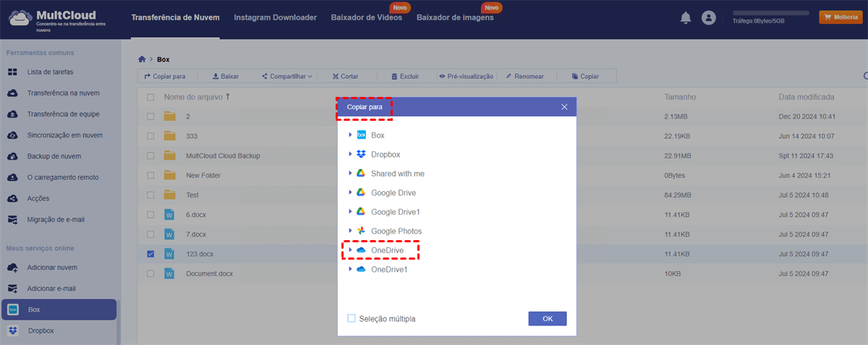This screenshot has height=345, width=868.
Task: Check the box for New Folder
Action: pyautogui.click(x=150, y=175)
